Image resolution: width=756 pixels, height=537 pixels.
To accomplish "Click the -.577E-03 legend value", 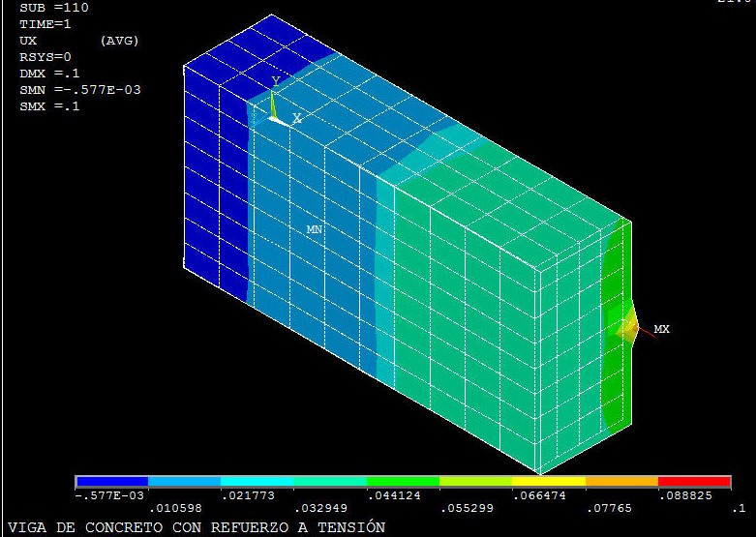I will tap(107, 494).
